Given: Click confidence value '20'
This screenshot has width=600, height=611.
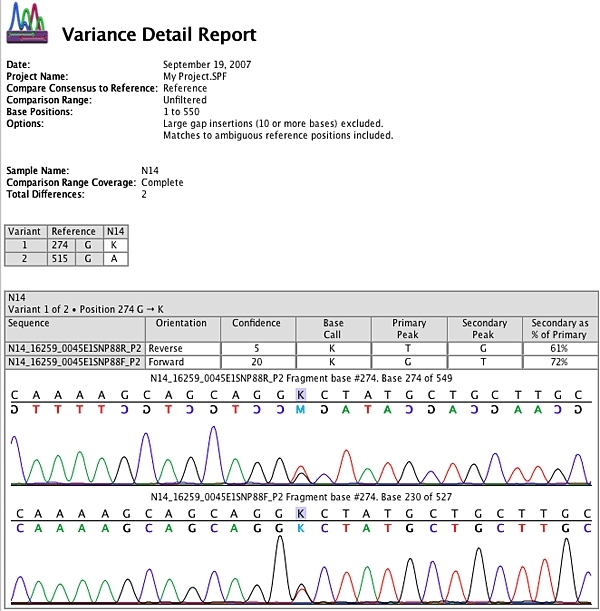Looking at the screenshot, I should (257, 362).
